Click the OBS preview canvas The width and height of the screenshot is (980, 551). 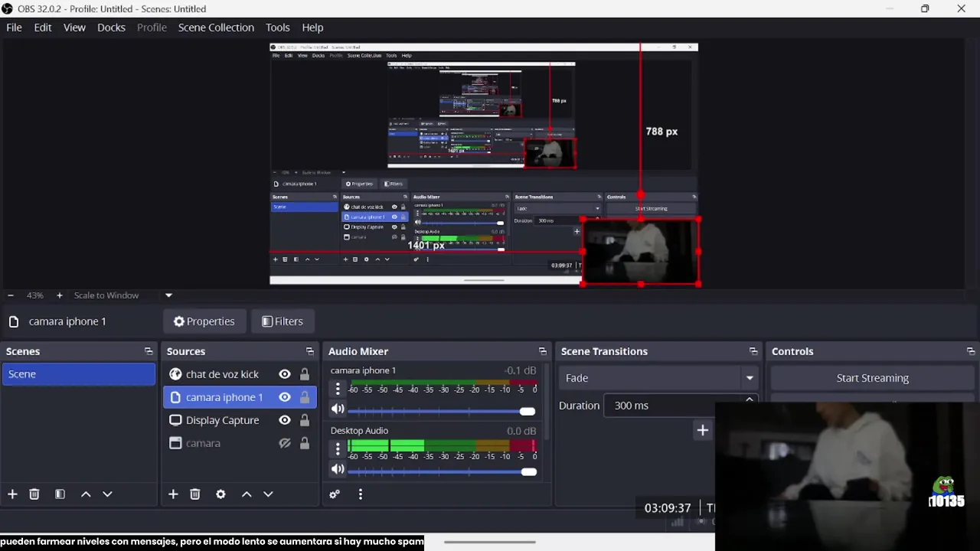click(x=484, y=163)
